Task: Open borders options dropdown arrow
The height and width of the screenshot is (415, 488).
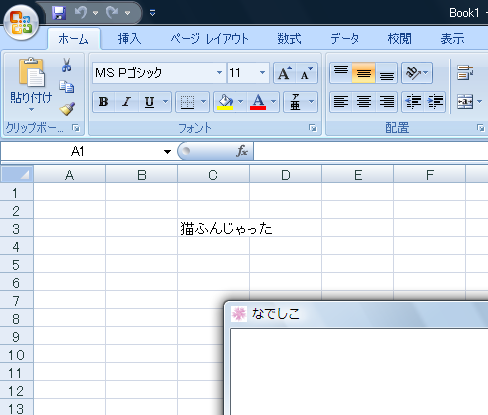Action: (204, 102)
